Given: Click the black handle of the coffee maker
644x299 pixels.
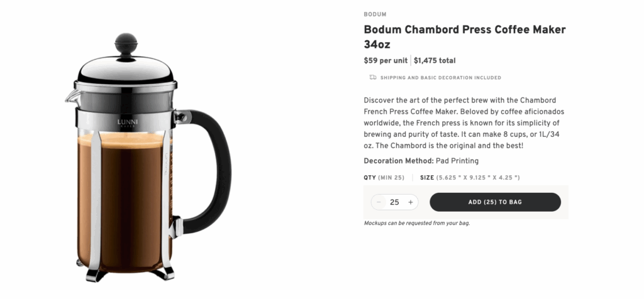Looking at the screenshot, I should coord(216,170).
